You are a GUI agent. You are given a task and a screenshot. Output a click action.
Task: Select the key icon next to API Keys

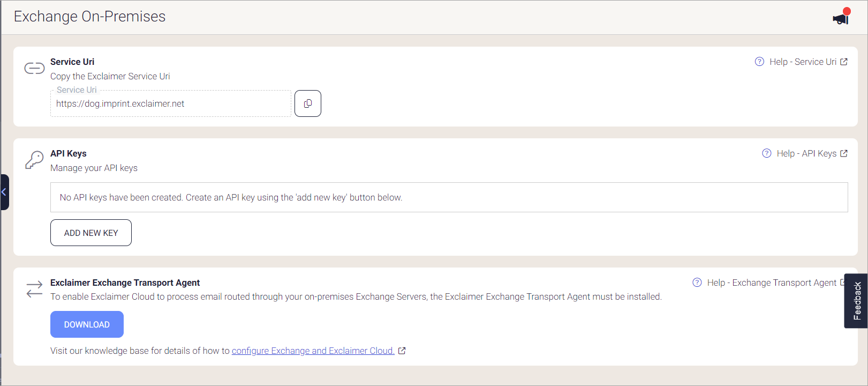click(34, 160)
